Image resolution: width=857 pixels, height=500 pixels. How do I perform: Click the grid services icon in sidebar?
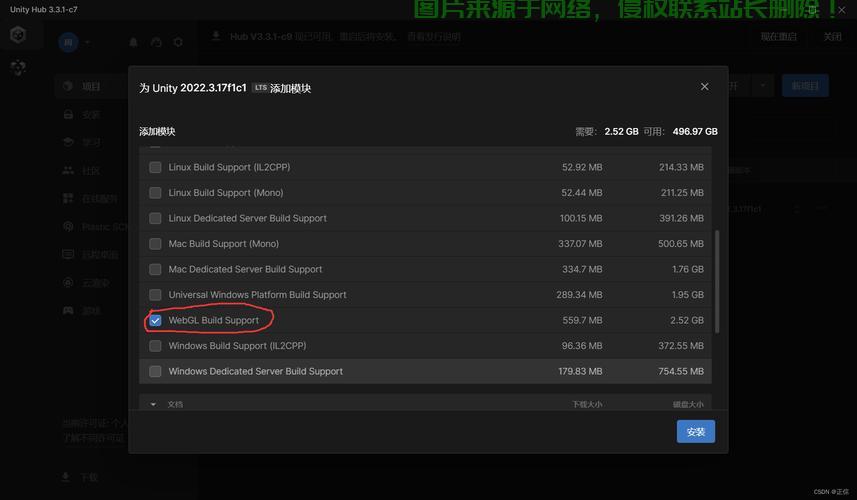68,198
